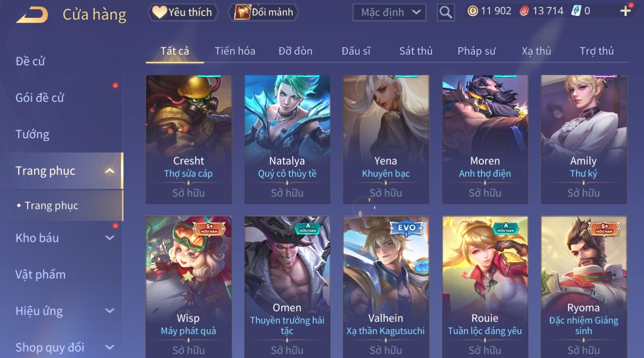Open Đổi mảnh chest icon
644x358 pixels.
[242, 12]
